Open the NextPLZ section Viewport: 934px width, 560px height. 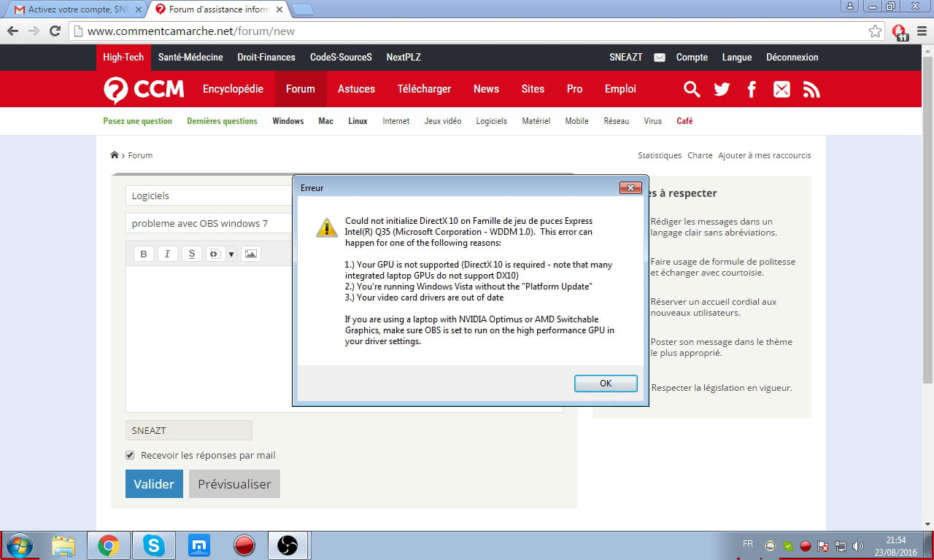coord(404,57)
